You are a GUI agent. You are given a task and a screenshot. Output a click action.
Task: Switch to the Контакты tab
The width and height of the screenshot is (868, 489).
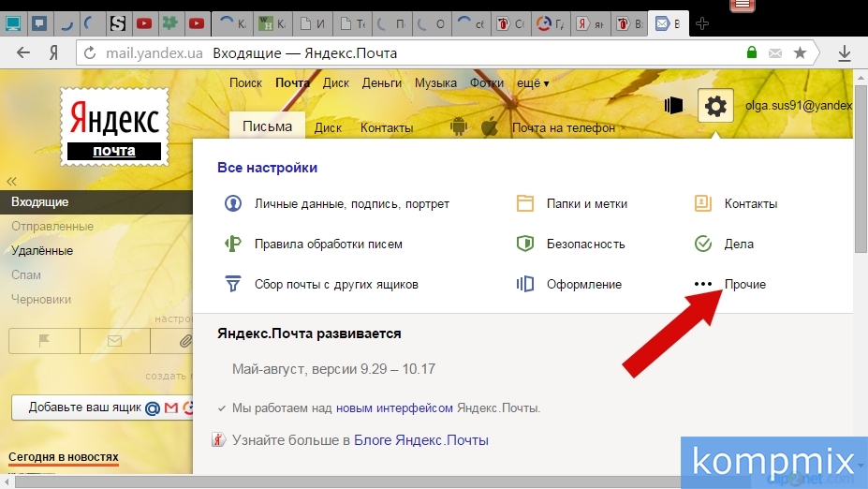point(387,127)
